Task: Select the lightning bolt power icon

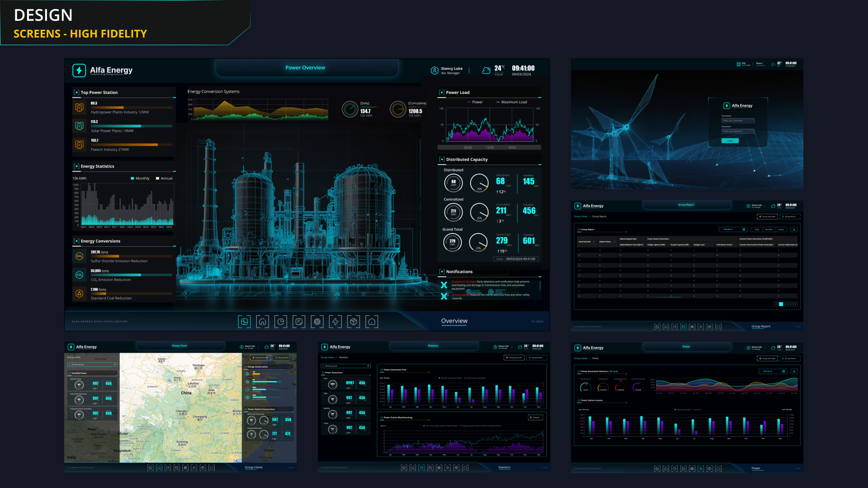Action: coord(335,322)
